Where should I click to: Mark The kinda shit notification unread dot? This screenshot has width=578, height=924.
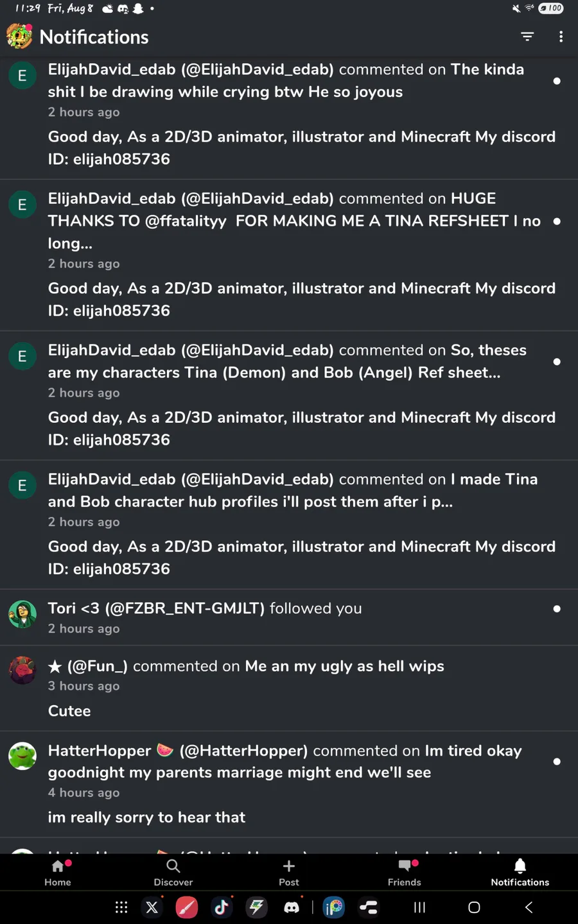coord(557,81)
